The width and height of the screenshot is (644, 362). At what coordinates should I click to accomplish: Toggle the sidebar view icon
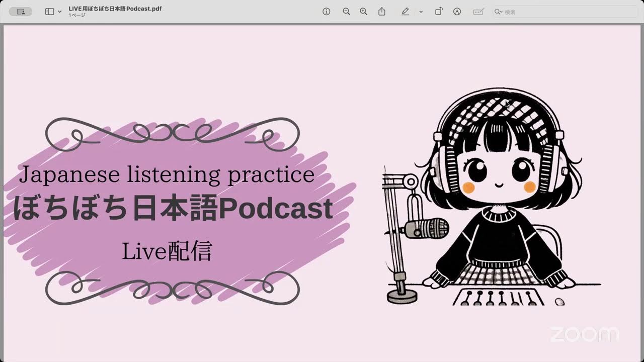point(49,12)
